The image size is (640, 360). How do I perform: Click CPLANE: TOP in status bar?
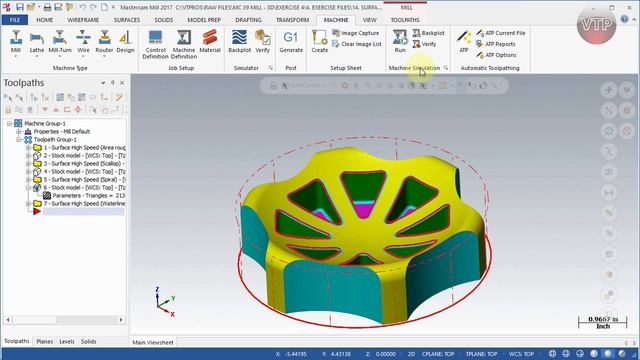[x=438, y=354]
